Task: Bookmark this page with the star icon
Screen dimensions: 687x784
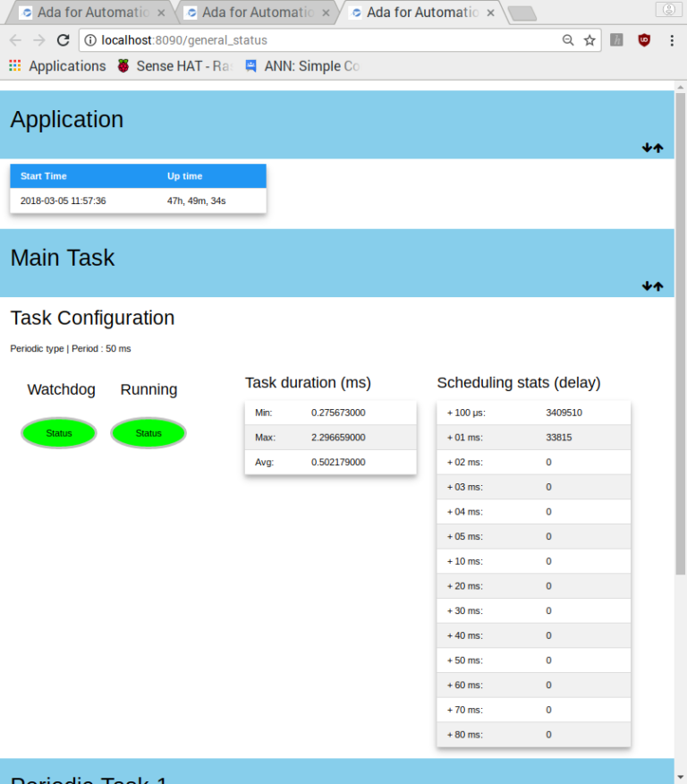Action: [589, 40]
